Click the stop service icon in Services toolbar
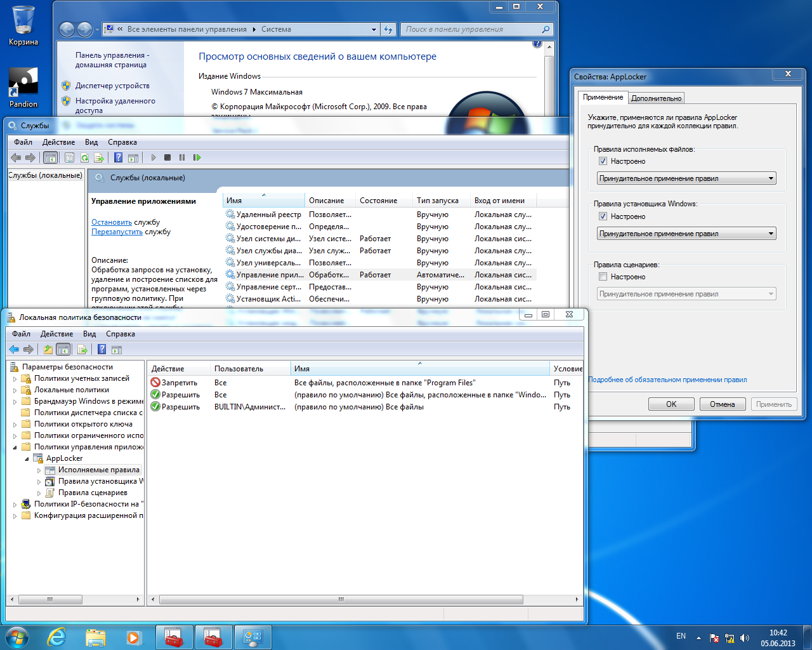812x650 pixels. pyautogui.click(x=167, y=157)
